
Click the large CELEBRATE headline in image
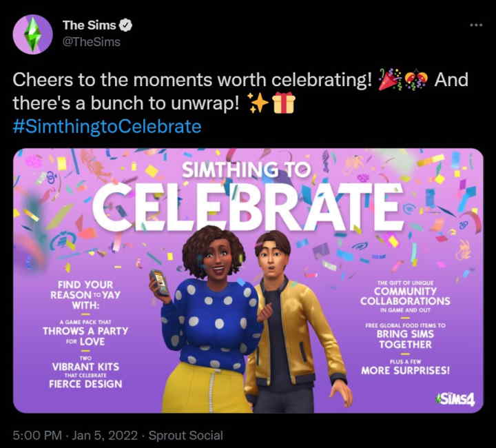point(247,203)
